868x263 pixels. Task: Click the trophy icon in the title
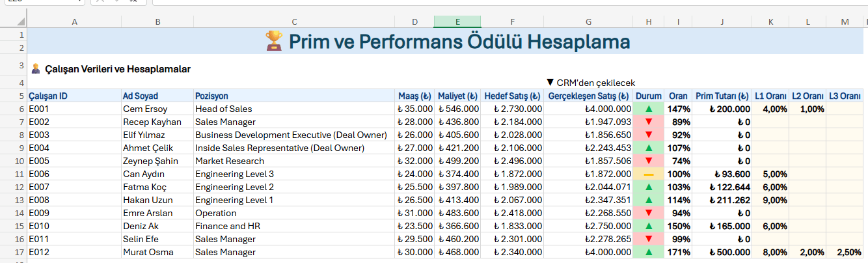(274, 42)
